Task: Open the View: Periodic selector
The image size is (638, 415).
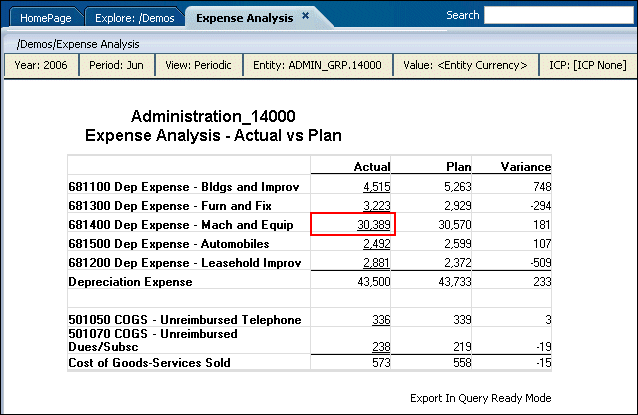Action: (198, 65)
